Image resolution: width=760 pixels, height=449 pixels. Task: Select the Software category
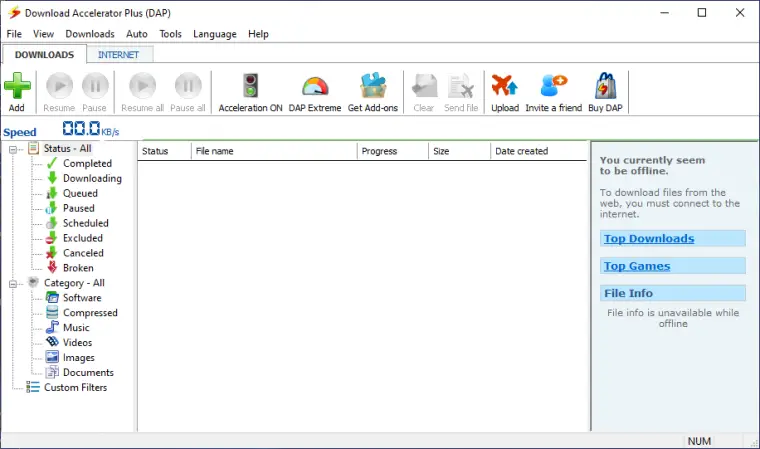[82, 298]
